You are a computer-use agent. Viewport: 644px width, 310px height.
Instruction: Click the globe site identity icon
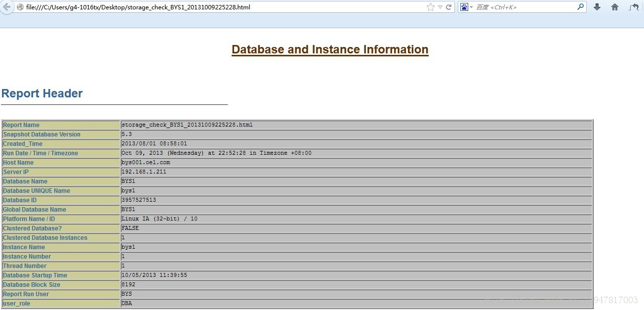(x=20, y=7)
